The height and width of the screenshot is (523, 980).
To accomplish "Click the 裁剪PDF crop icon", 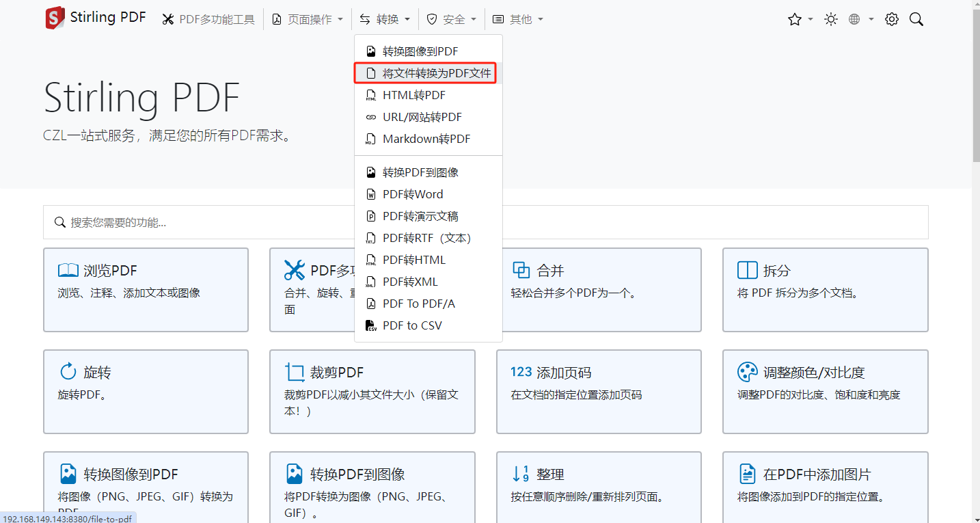I will coord(295,373).
